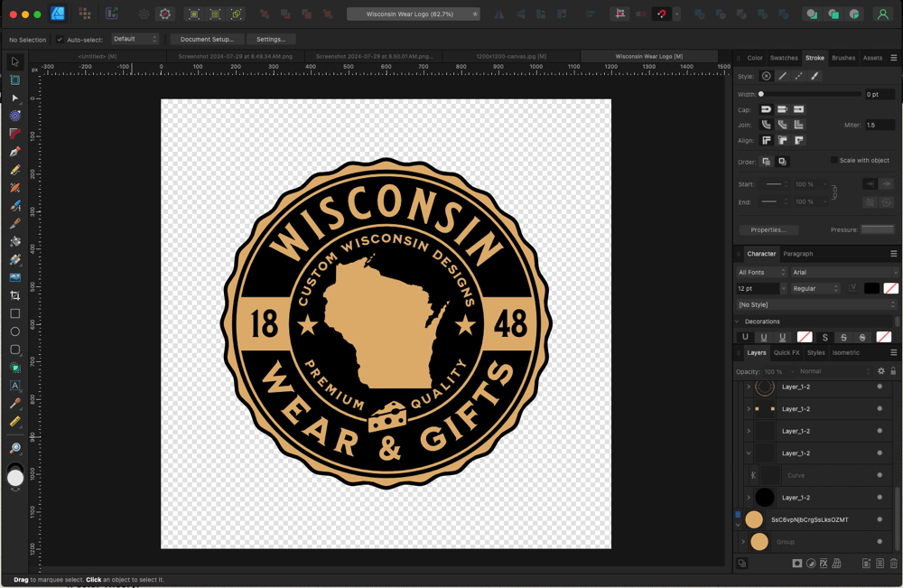Choose the Artistic Text tool
Screen dimensions: 903x588
tap(15, 386)
